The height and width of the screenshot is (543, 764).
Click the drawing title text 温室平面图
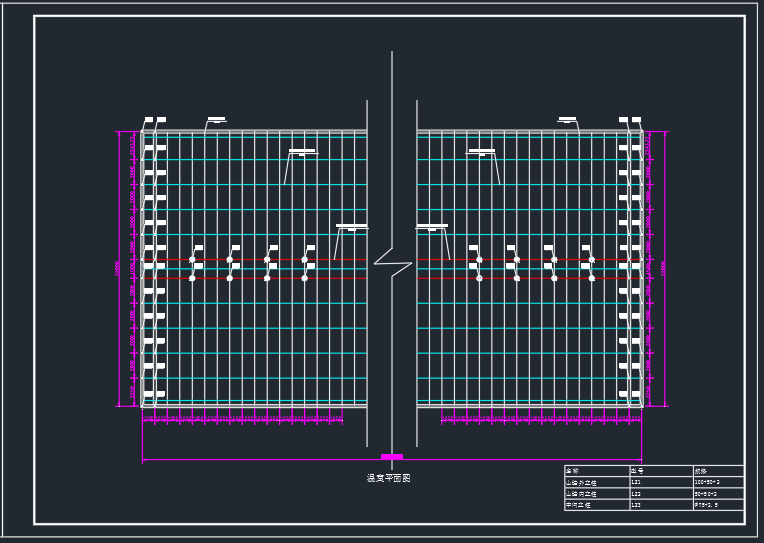(x=388, y=478)
